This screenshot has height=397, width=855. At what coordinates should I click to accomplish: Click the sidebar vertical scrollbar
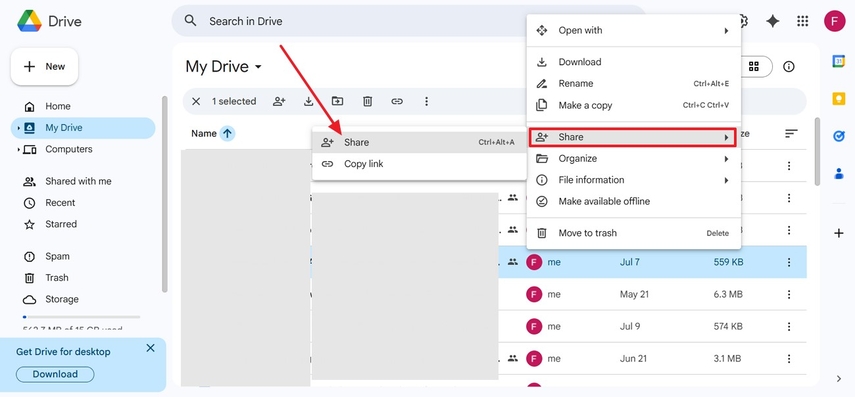165,194
